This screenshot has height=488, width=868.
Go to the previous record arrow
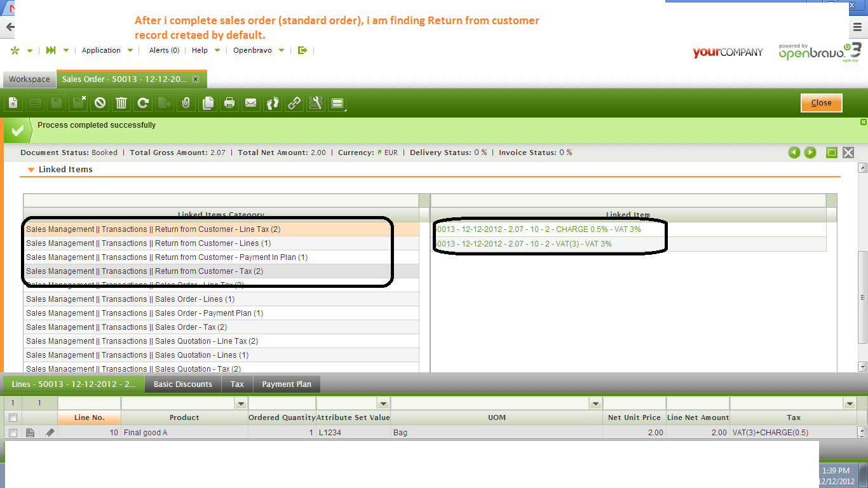tap(794, 152)
